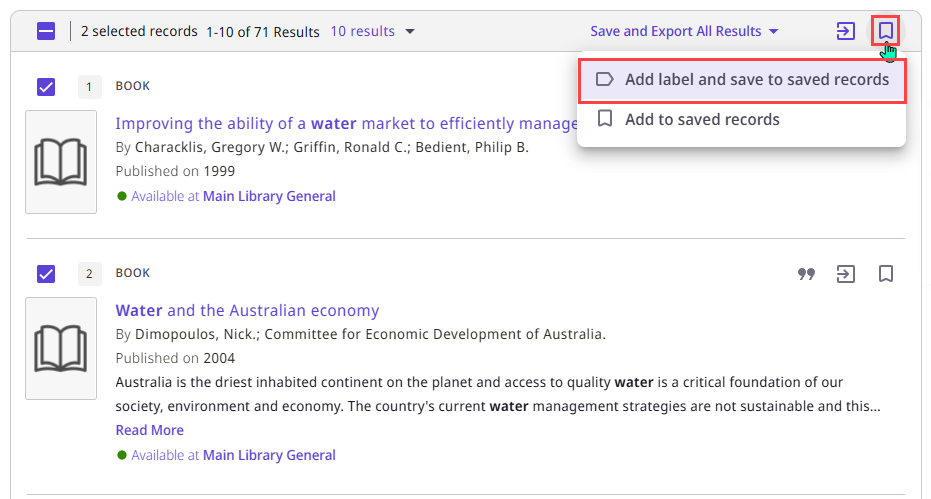
Task: Click the record number 2 badge
Action: (89, 274)
